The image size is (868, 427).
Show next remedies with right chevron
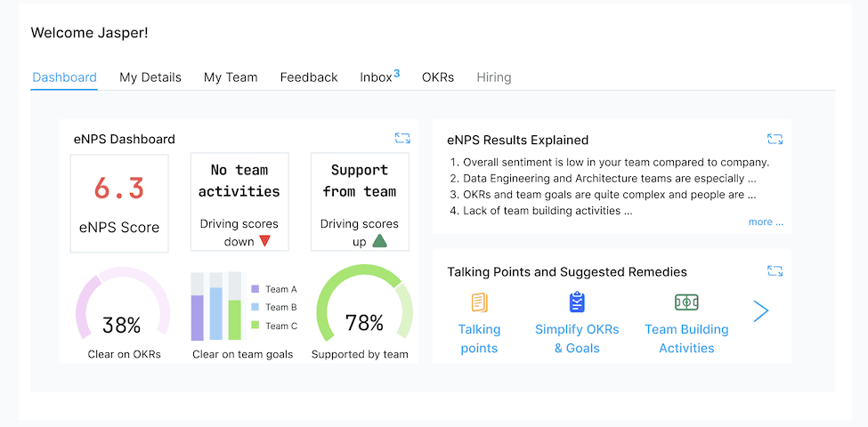click(761, 311)
